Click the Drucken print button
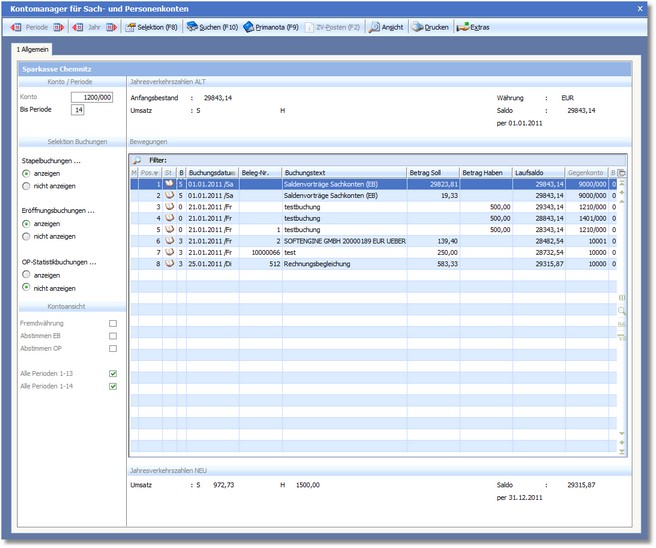This screenshot has height=548, width=656. [x=431, y=27]
